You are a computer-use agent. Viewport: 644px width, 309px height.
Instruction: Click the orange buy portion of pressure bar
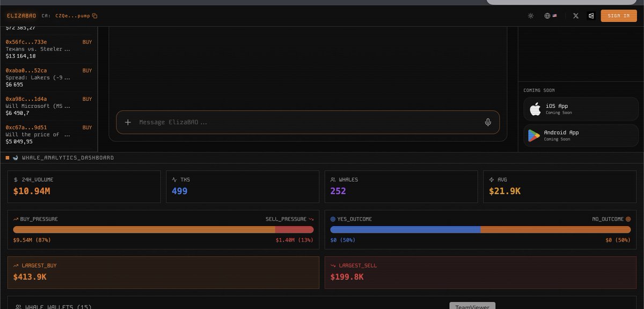pos(144,230)
